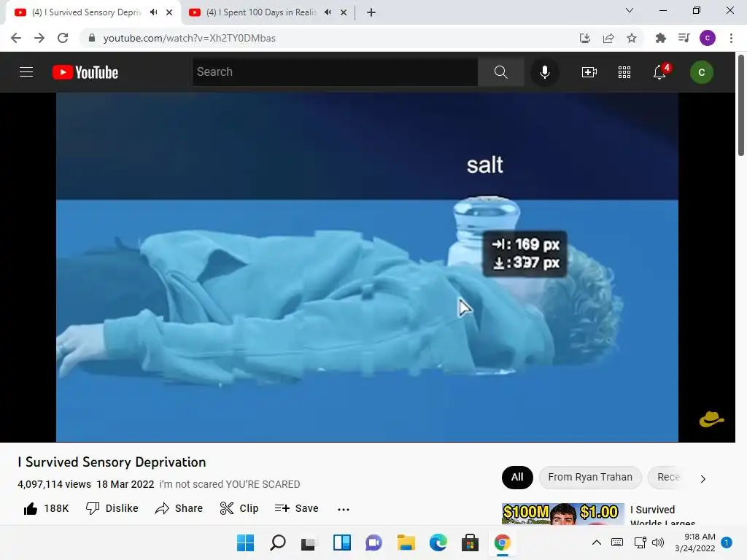Open the green account avatar menu
Image resolution: width=747 pixels, height=560 pixels.
tap(702, 72)
